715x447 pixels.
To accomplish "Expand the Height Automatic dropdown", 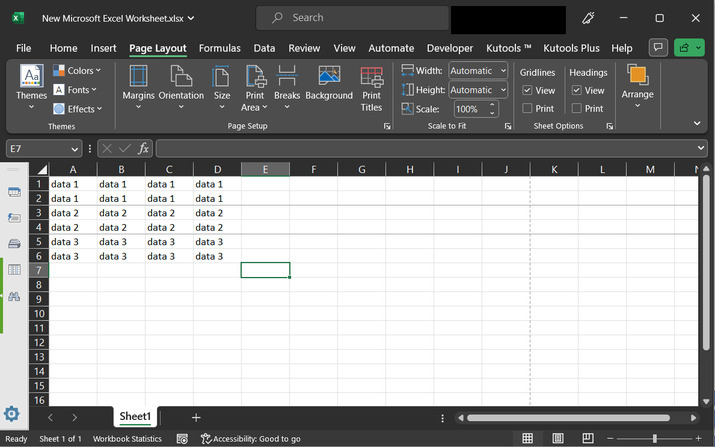I will (x=478, y=90).
